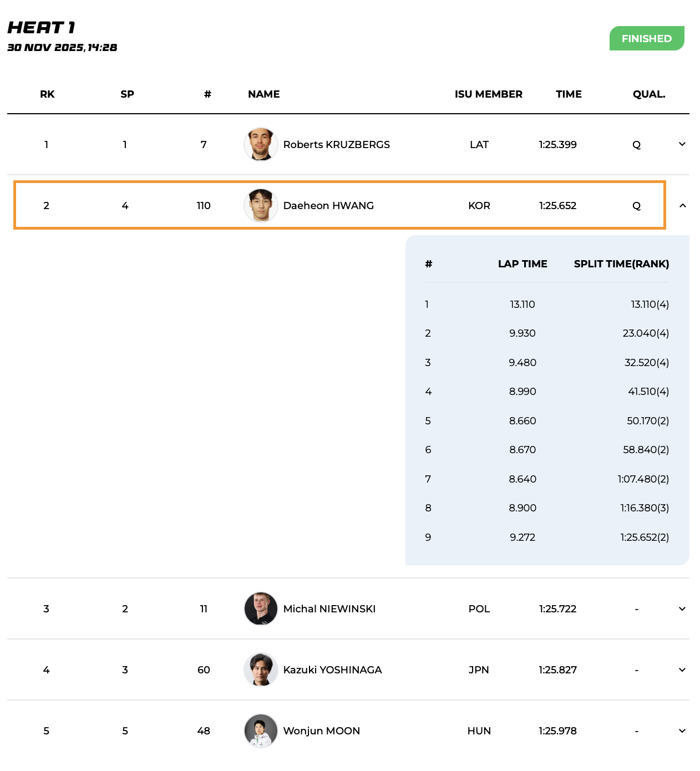Expand Roberts KRUZBERGS lap details chevron
Screen dimensions: 700x771
click(682, 144)
